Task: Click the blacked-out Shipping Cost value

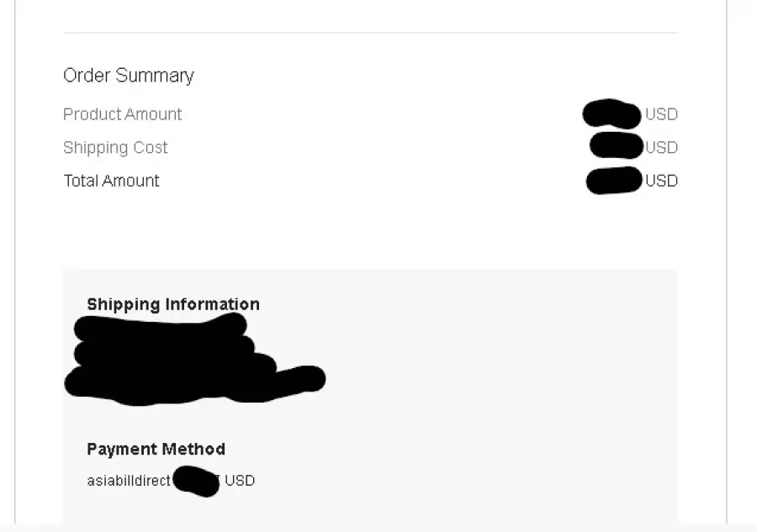Action: point(617,145)
